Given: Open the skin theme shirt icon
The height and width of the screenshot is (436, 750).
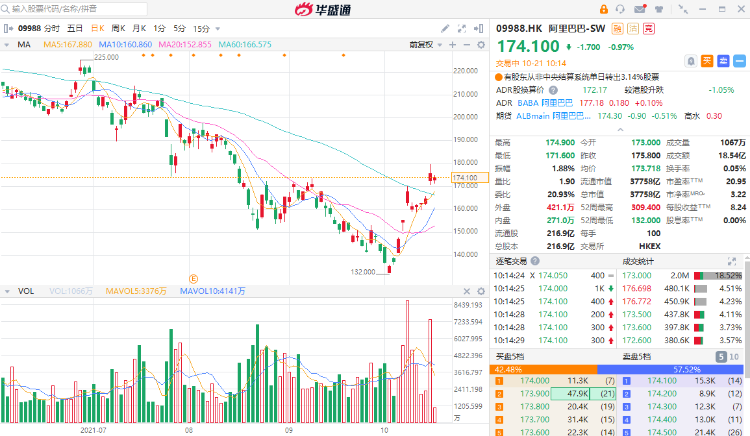Looking at the screenshot, I should (659, 9).
